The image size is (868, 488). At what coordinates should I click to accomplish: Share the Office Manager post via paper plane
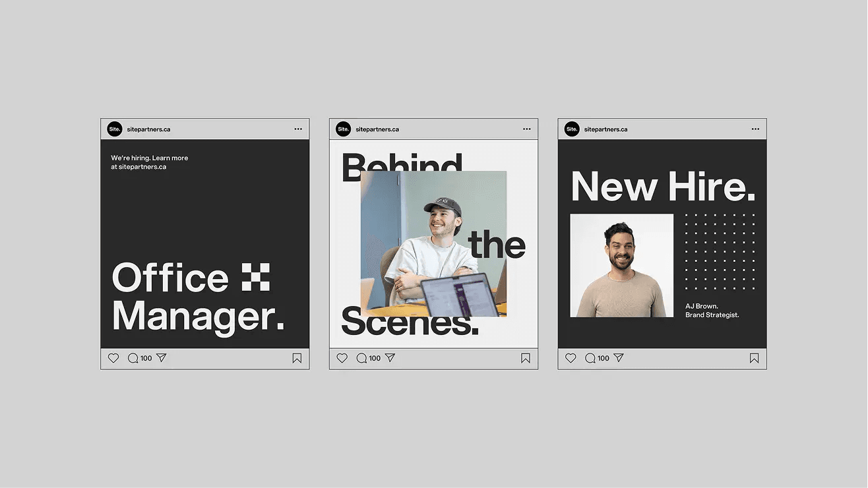[161, 358]
